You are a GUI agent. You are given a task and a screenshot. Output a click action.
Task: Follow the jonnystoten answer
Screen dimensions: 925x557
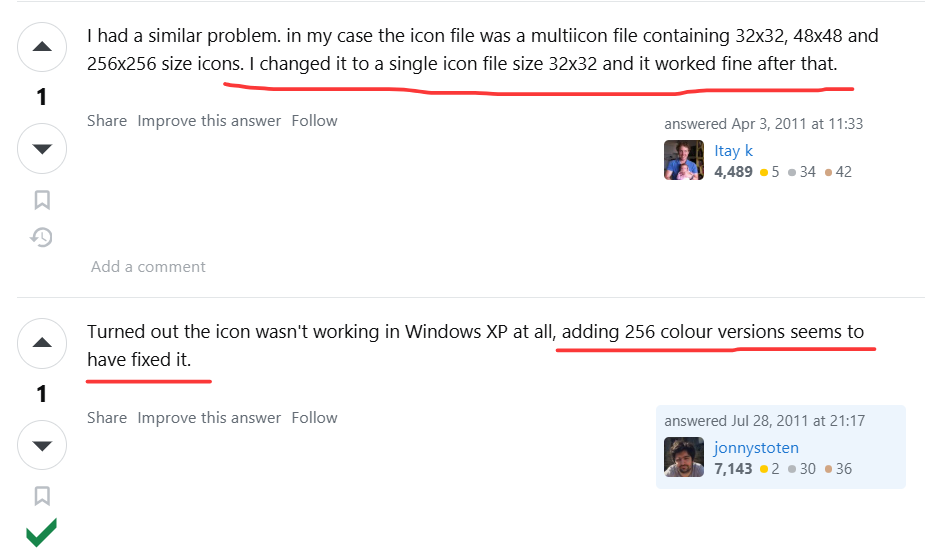314,417
